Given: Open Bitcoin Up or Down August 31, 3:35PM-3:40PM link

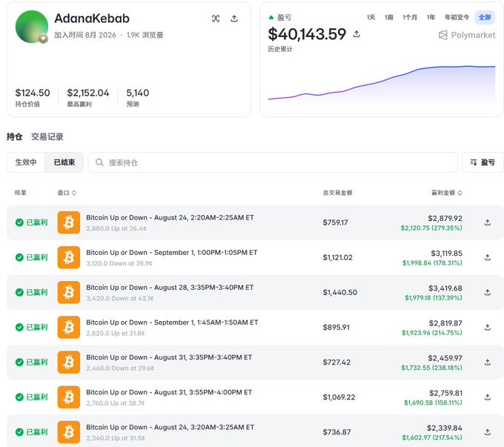Looking at the screenshot, I should coord(169,357).
